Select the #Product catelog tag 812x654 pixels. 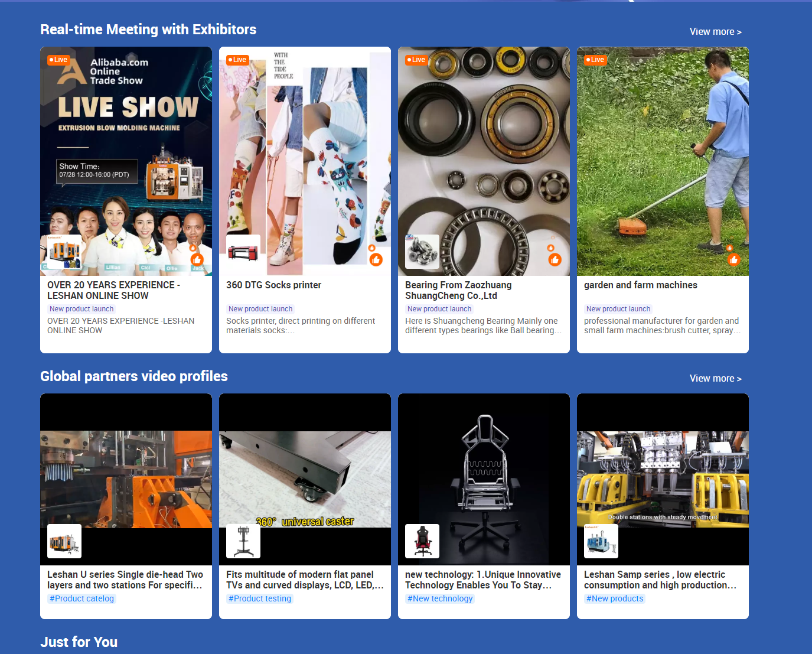click(x=81, y=598)
